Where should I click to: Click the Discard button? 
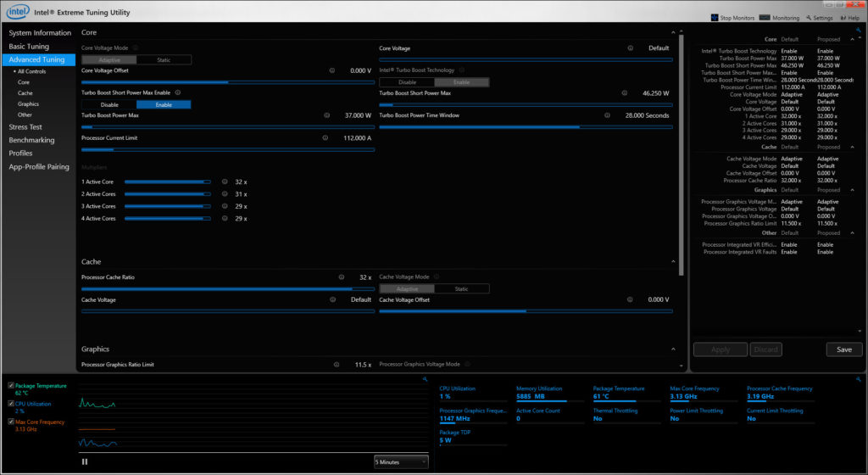[766, 349]
